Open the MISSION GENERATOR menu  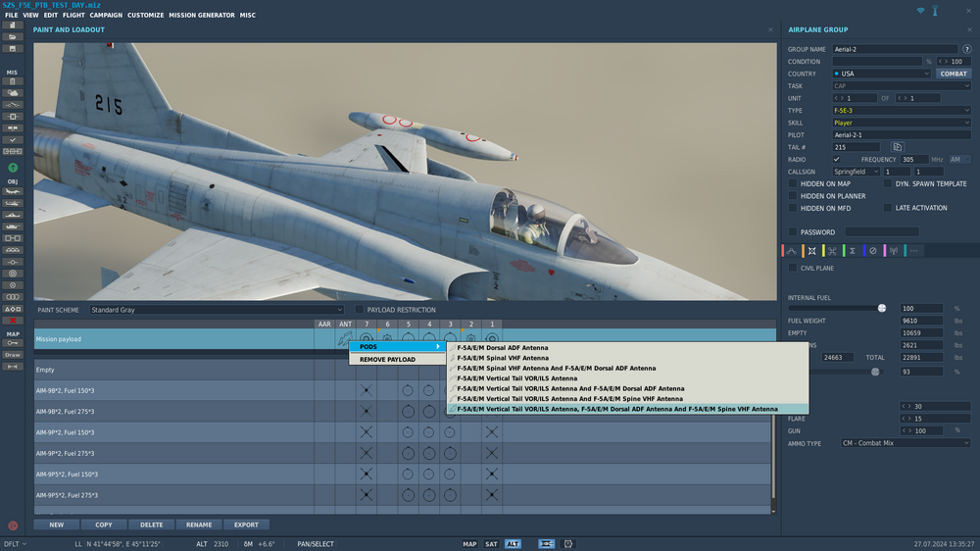202,15
